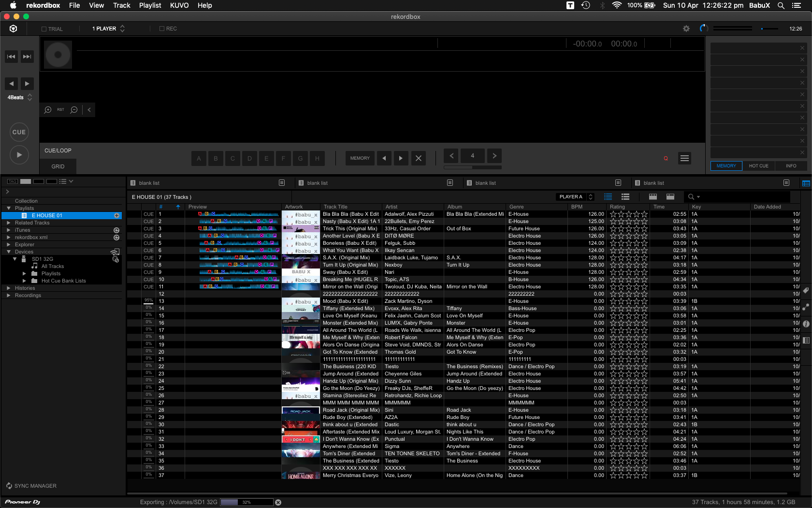Open the PLAYER A dropdown
Viewport: 812px width, 508px height.
575,197
